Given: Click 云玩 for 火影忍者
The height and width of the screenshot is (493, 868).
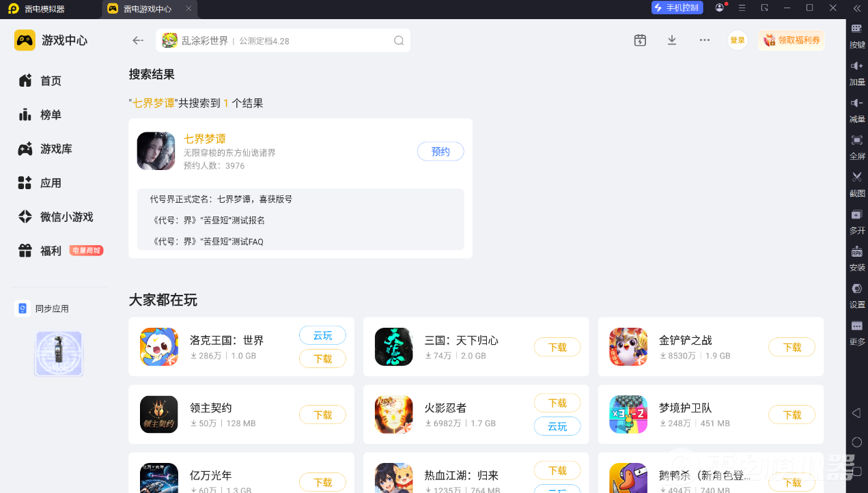Looking at the screenshot, I should point(557,426).
